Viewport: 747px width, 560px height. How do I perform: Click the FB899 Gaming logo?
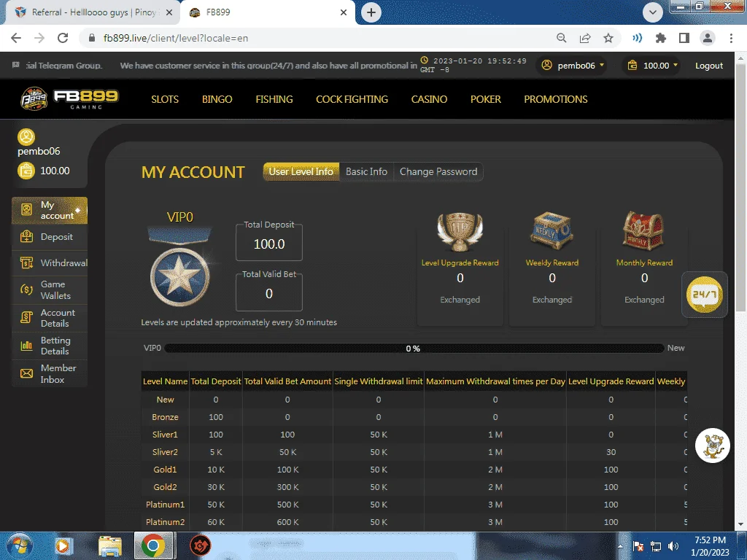[69, 98]
